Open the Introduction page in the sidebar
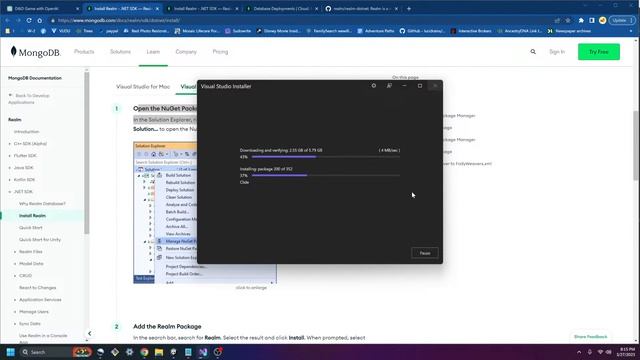Viewport: 640px width, 360px height. pos(27,131)
